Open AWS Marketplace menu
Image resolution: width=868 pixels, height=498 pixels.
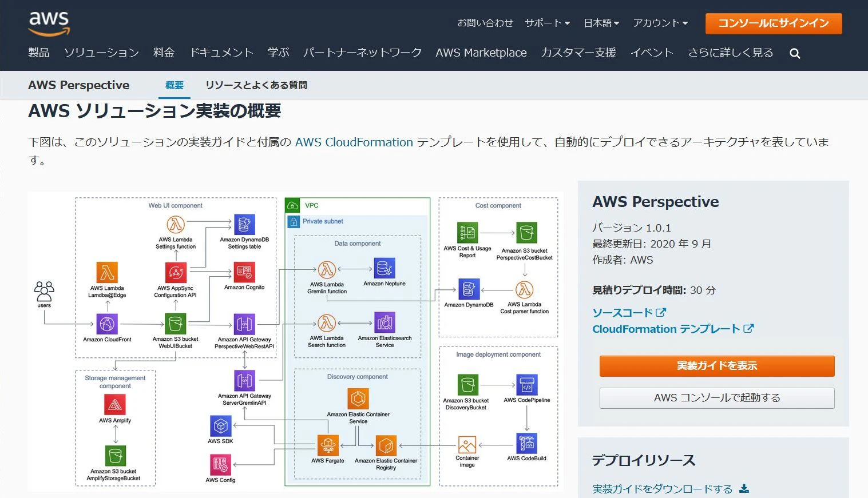point(481,53)
